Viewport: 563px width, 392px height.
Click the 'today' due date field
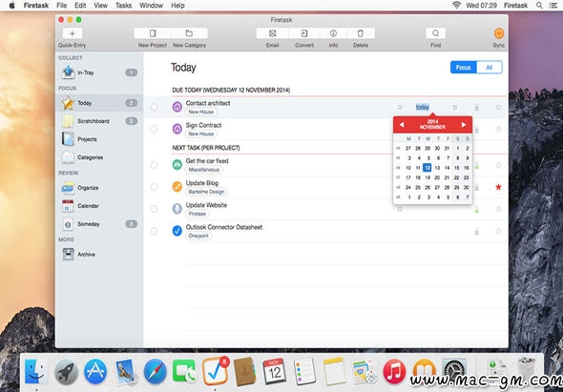(423, 107)
